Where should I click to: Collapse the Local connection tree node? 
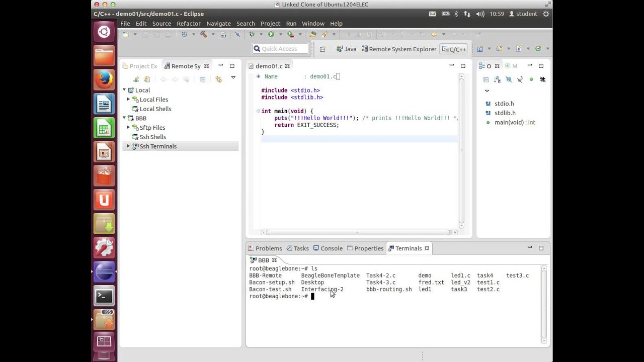[x=124, y=90]
